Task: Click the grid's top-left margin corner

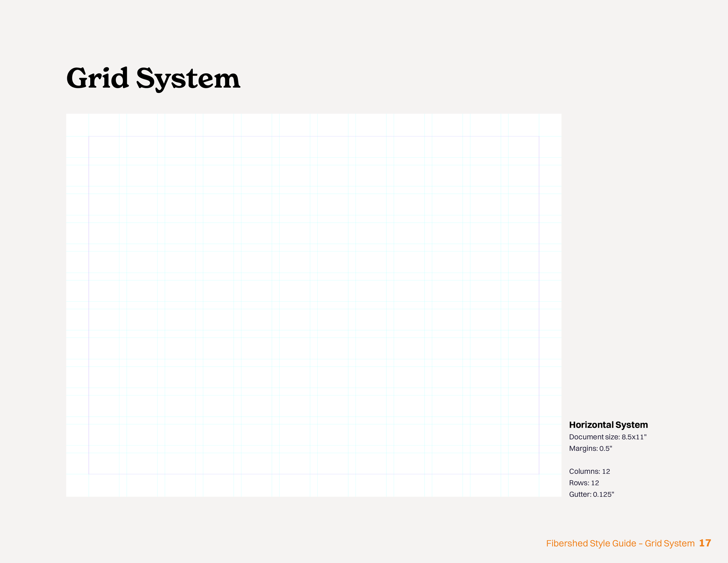Action: pyautogui.click(x=89, y=136)
